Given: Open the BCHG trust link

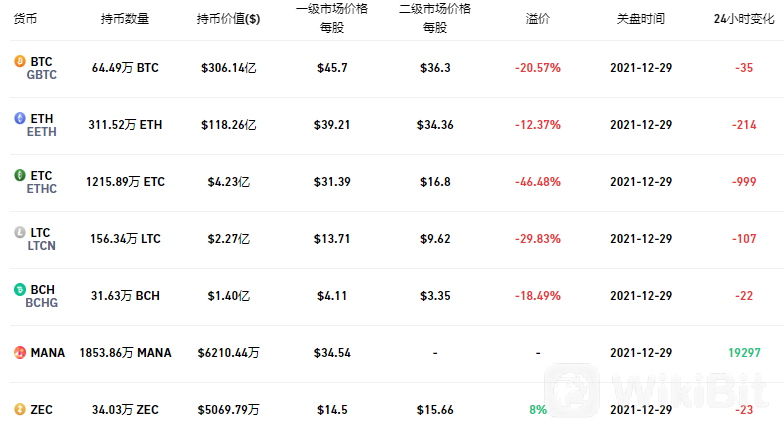Looking at the screenshot, I should (x=42, y=303).
